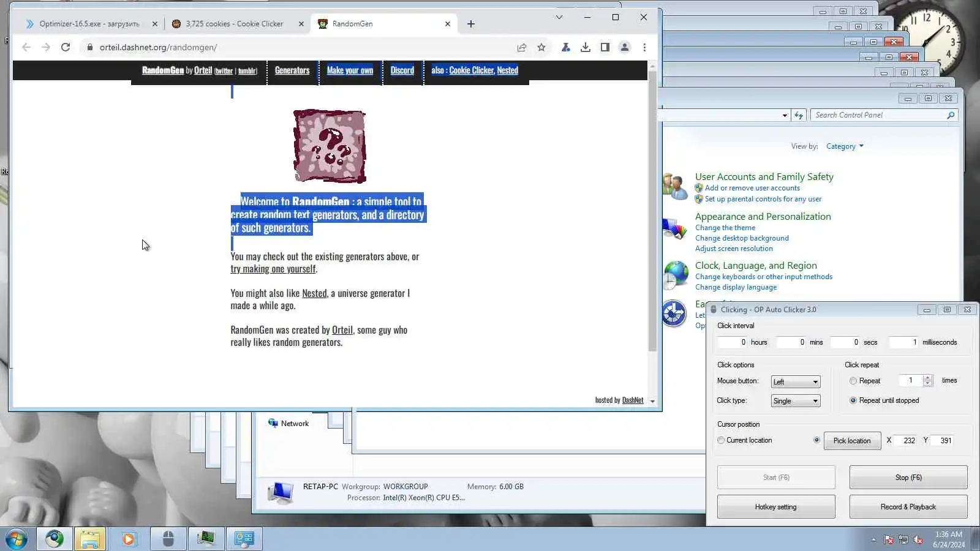Select the Repeat times radio button
The width and height of the screenshot is (980, 551).
point(853,381)
